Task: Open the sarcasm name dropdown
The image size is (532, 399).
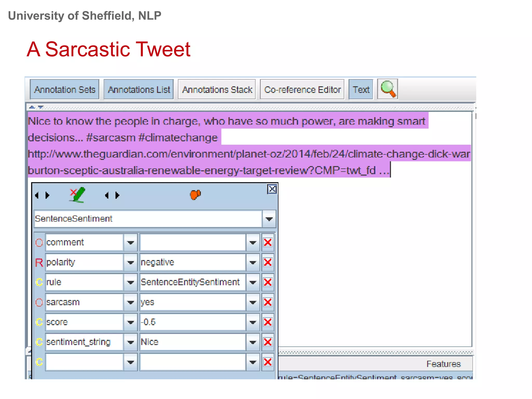Action: click(x=130, y=302)
